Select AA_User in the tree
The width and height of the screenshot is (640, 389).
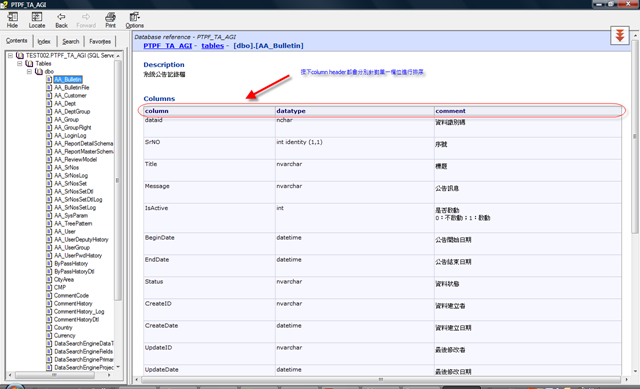pyautogui.click(x=65, y=231)
